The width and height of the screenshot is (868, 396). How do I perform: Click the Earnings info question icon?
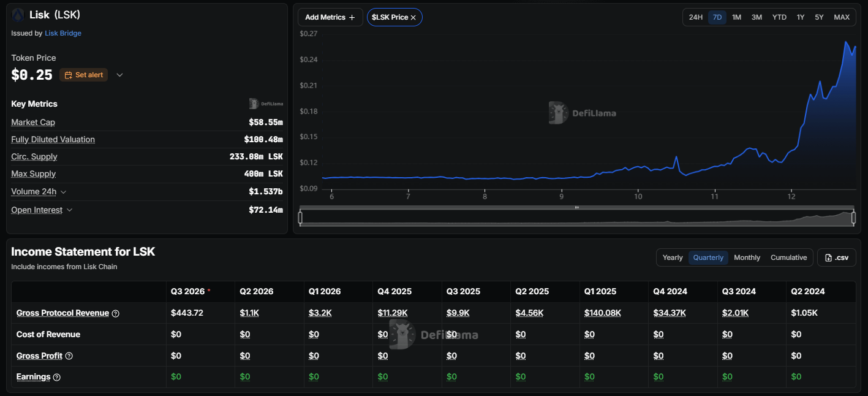click(x=57, y=377)
